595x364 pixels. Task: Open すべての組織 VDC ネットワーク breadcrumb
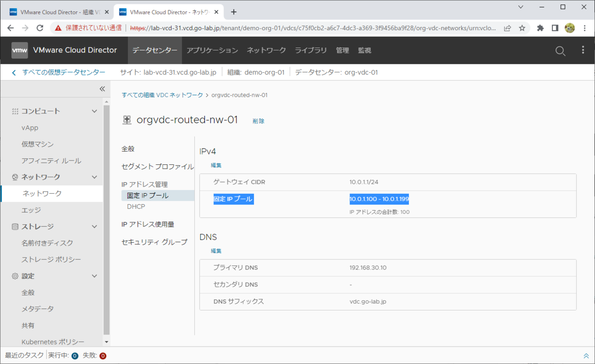point(162,95)
